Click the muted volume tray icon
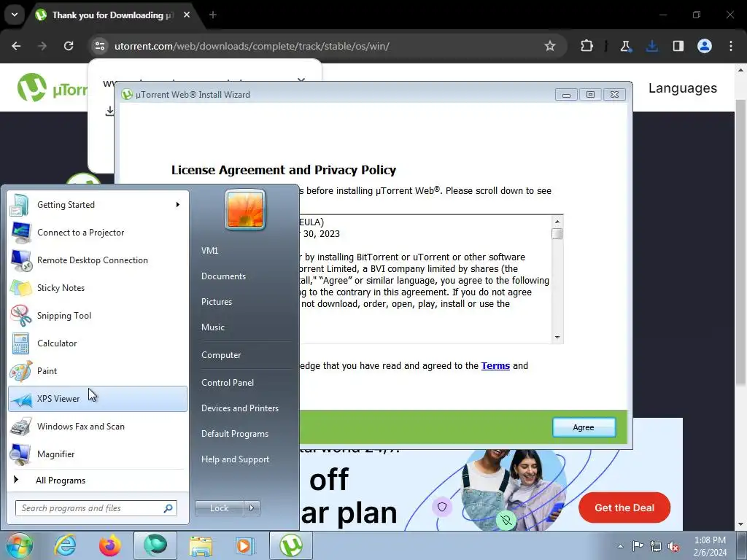Viewport: 747px width, 560px height. click(673, 546)
